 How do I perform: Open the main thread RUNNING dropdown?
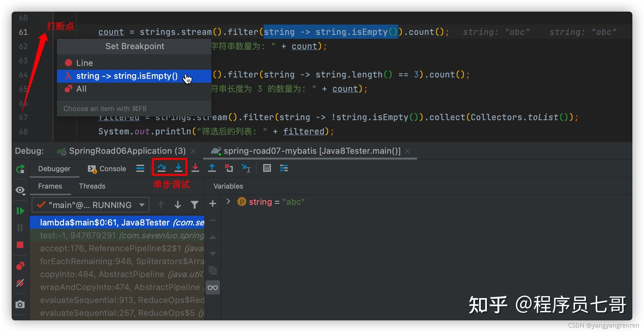pyautogui.click(x=91, y=205)
